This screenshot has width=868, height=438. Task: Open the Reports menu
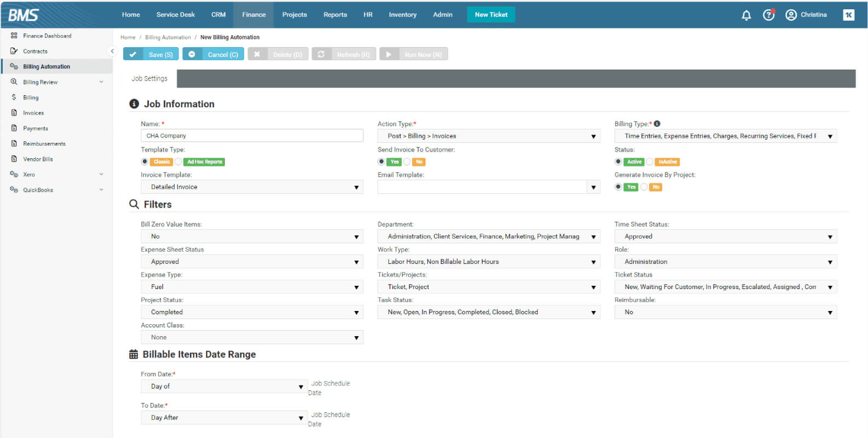(335, 15)
